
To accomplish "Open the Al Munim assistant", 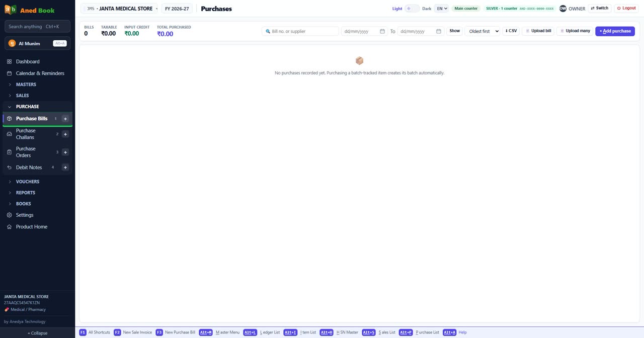I will [37, 43].
